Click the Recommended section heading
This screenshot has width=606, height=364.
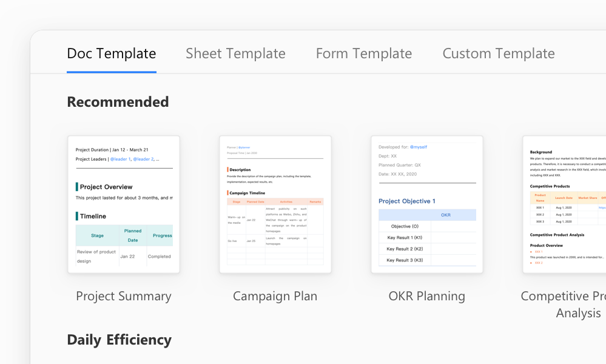[118, 102]
